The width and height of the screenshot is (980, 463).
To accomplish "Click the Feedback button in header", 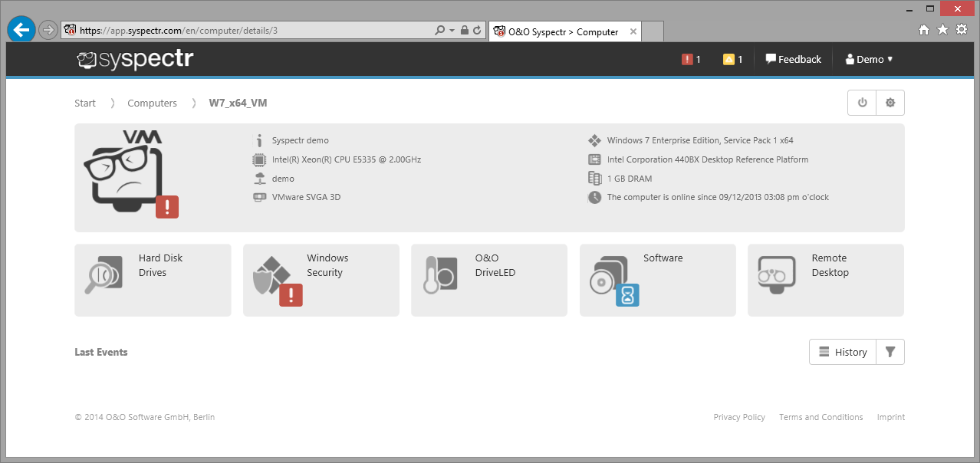I will click(x=793, y=59).
